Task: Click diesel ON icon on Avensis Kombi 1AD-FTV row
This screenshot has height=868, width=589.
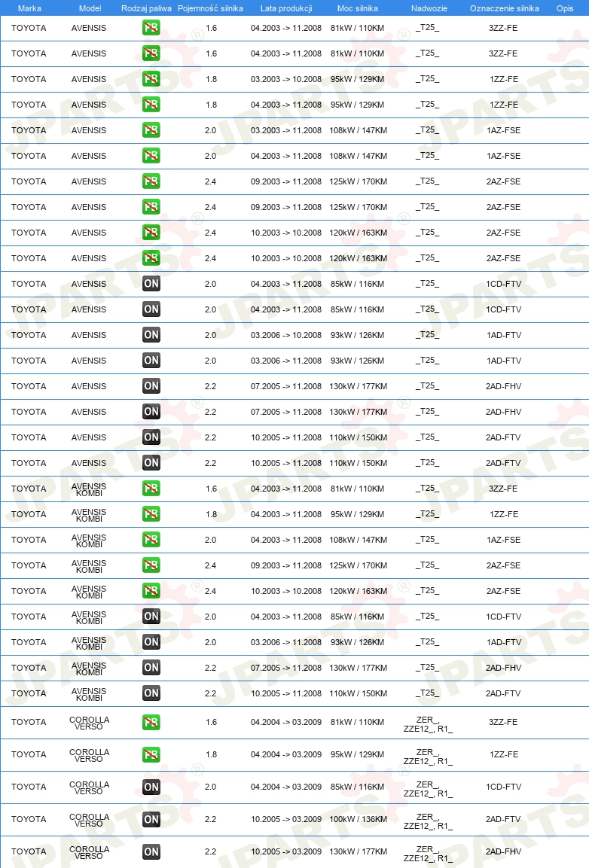Action: coord(151,641)
